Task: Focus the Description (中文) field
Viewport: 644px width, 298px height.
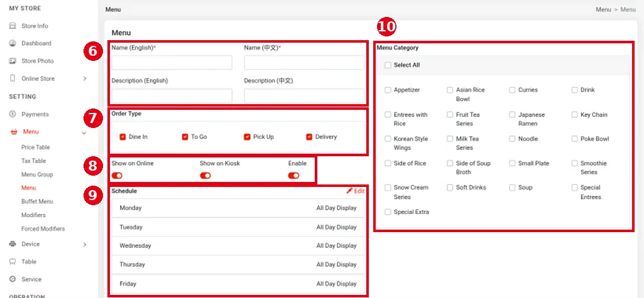Action: tap(304, 96)
